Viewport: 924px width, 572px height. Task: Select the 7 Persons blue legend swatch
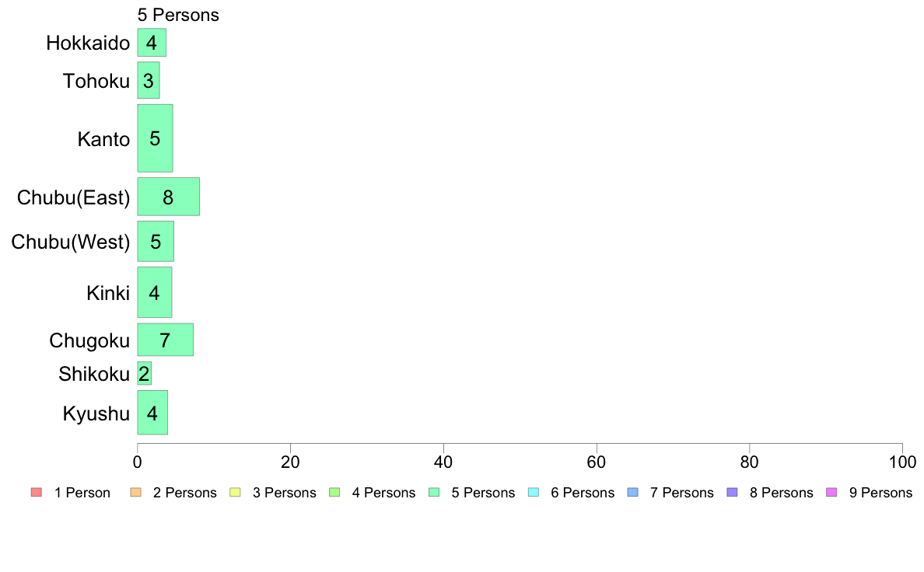click(633, 493)
